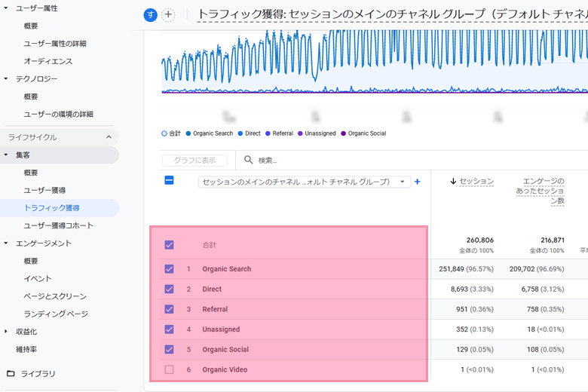The width and height of the screenshot is (588, 392).
Task: Open 集客 概要 report
Action: (31, 173)
